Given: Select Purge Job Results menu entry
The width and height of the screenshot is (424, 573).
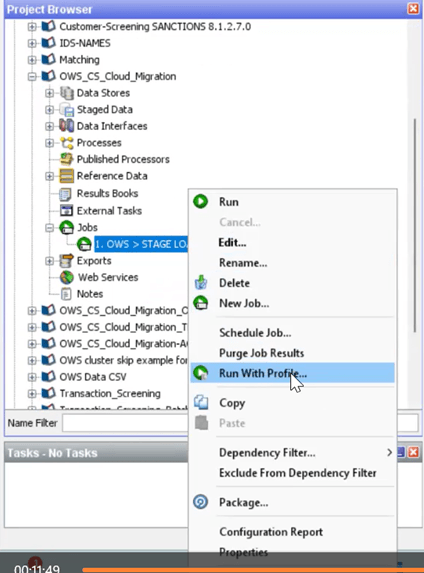Looking at the screenshot, I should 292,353.
